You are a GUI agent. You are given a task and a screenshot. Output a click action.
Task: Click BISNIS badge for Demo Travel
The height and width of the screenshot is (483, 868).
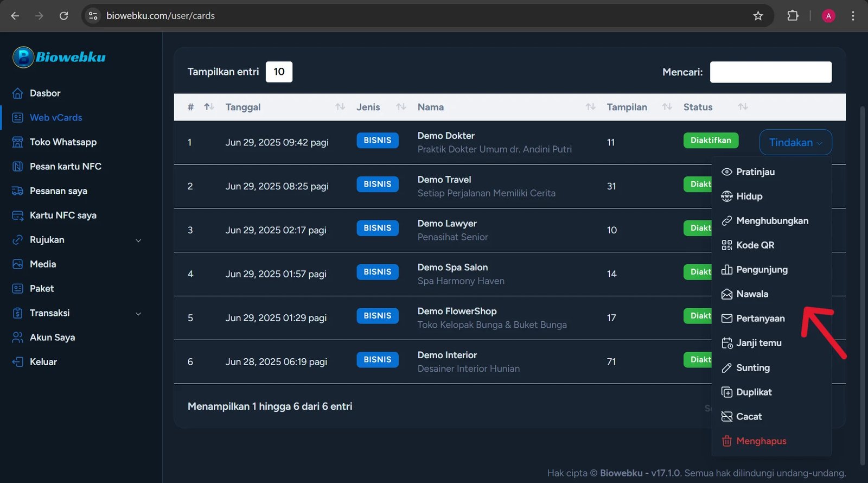click(x=378, y=184)
